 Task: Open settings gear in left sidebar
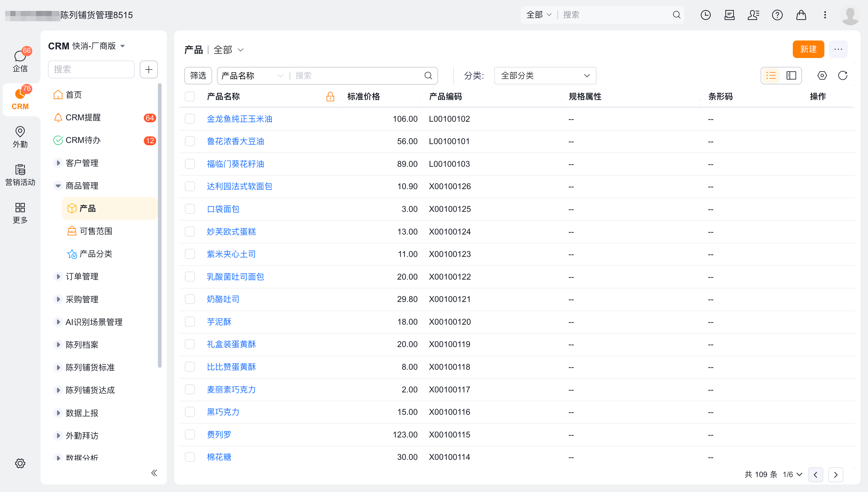tap(20, 463)
